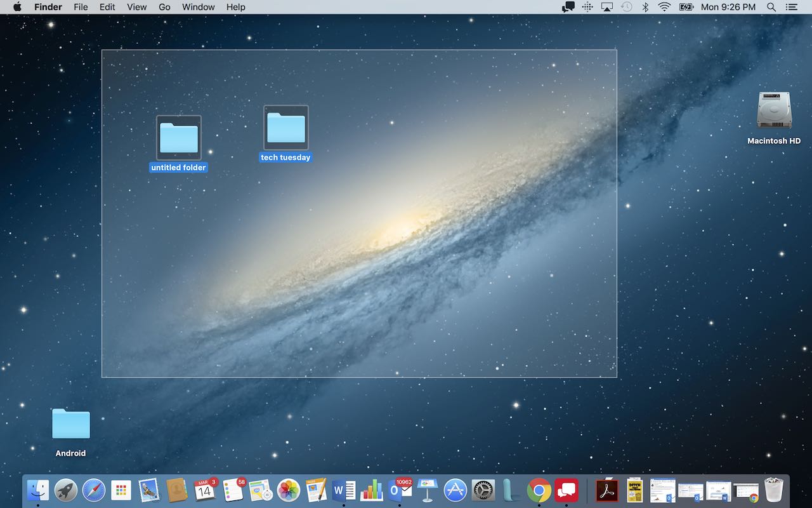Open Notification Center list icon
The width and height of the screenshot is (812, 508).
click(x=791, y=7)
